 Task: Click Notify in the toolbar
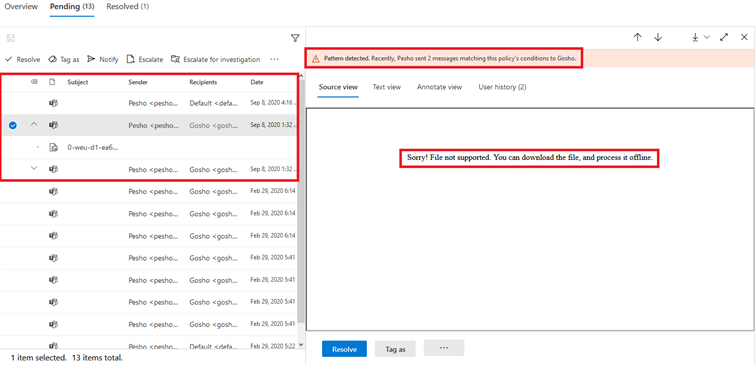[x=103, y=59]
